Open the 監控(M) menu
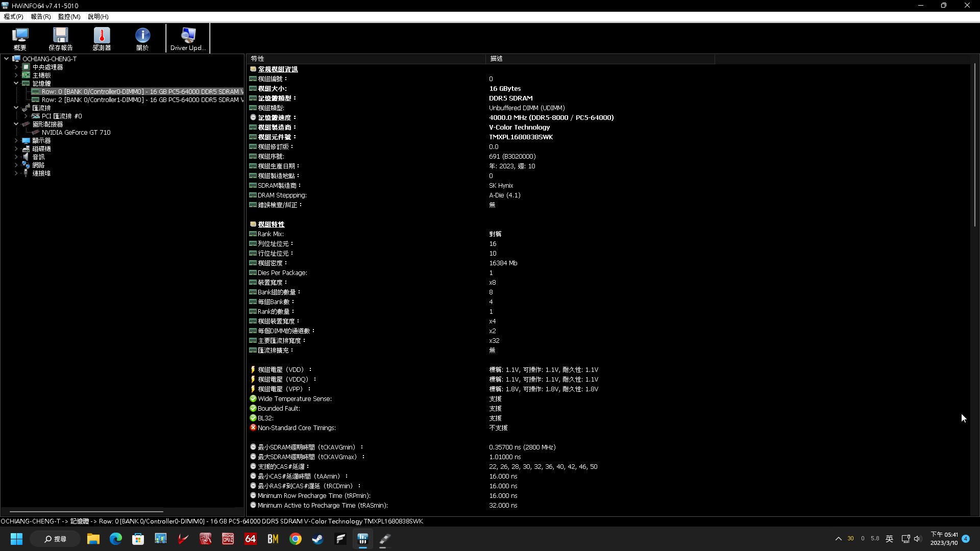This screenshot has width=980, height=551. point(69,17)
